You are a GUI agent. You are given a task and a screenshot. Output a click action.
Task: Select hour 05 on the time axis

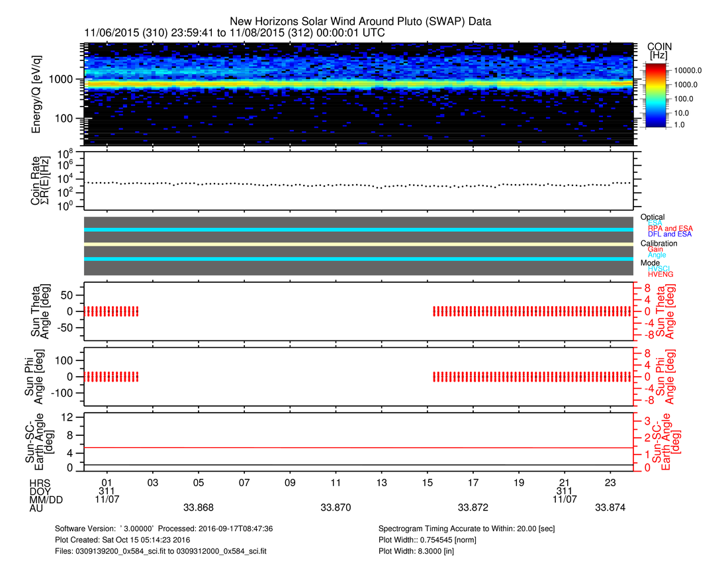(x=198, y=482)
